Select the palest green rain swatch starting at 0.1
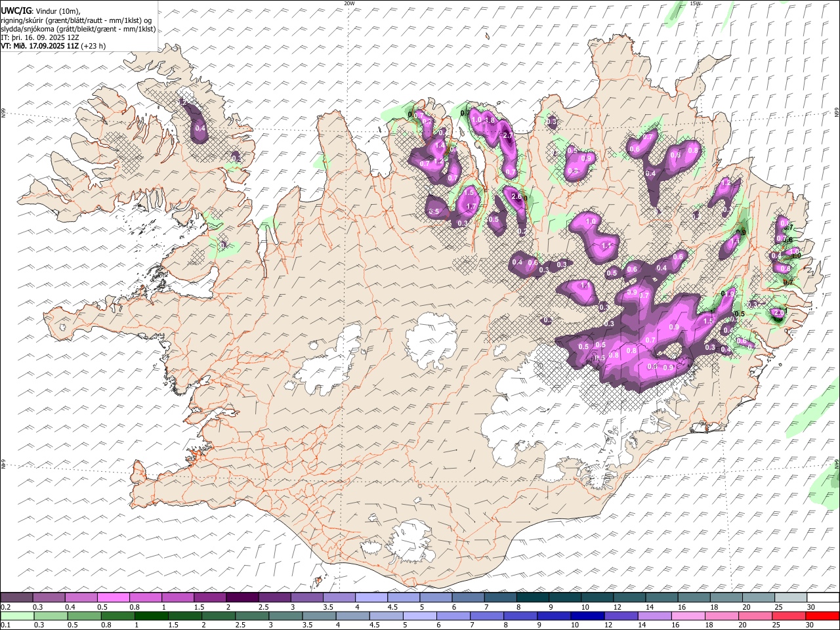840x630 pixels. (x=17, y=616)
